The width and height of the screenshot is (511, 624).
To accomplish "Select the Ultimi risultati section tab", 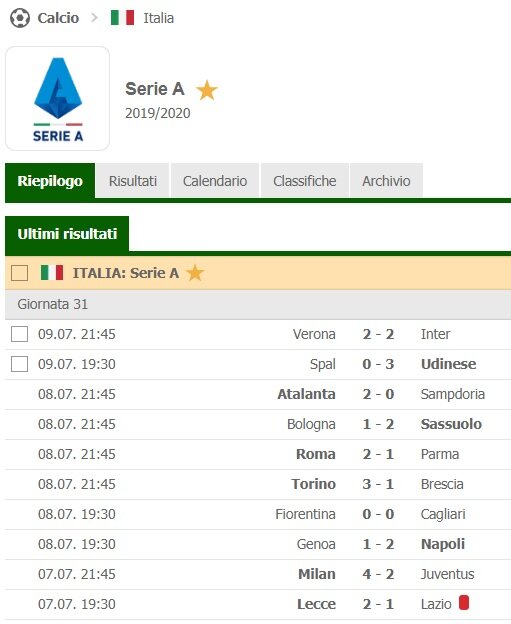I will click(67, 234).
